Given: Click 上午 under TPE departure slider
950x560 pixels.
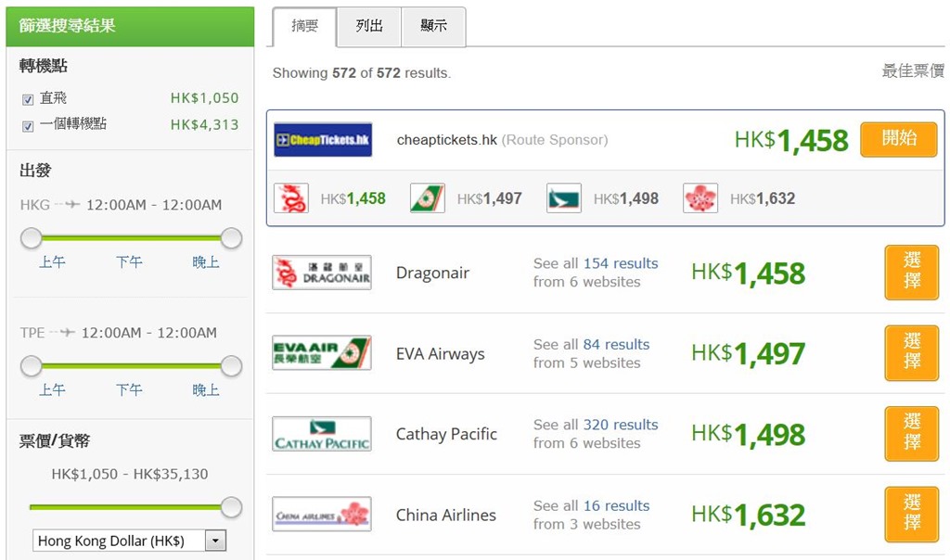Looking at the screenshot, I should click(52, 390).
